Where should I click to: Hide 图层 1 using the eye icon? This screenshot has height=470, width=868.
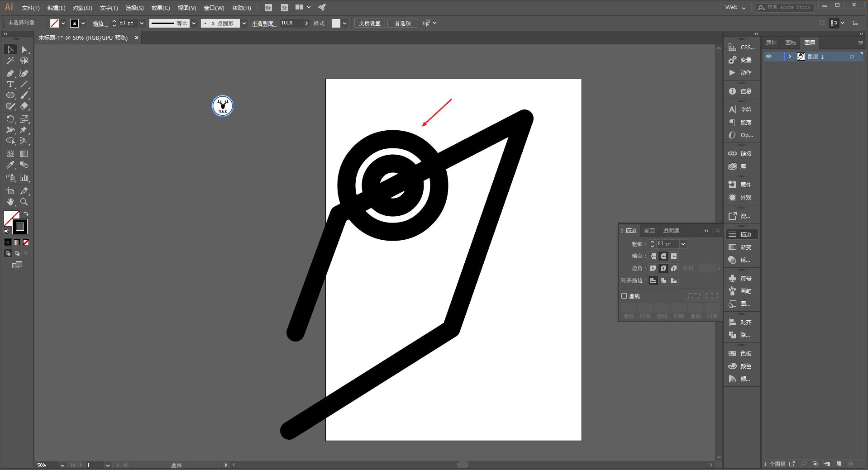768,57
